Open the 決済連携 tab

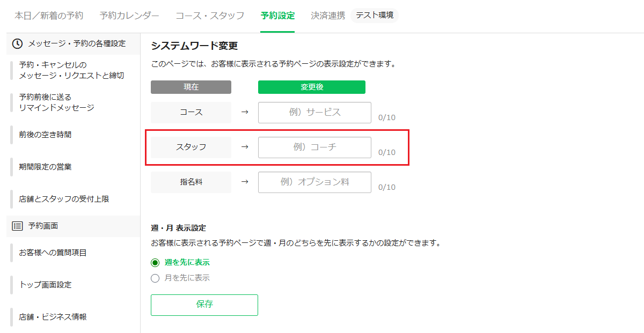[x=328, y=16]
